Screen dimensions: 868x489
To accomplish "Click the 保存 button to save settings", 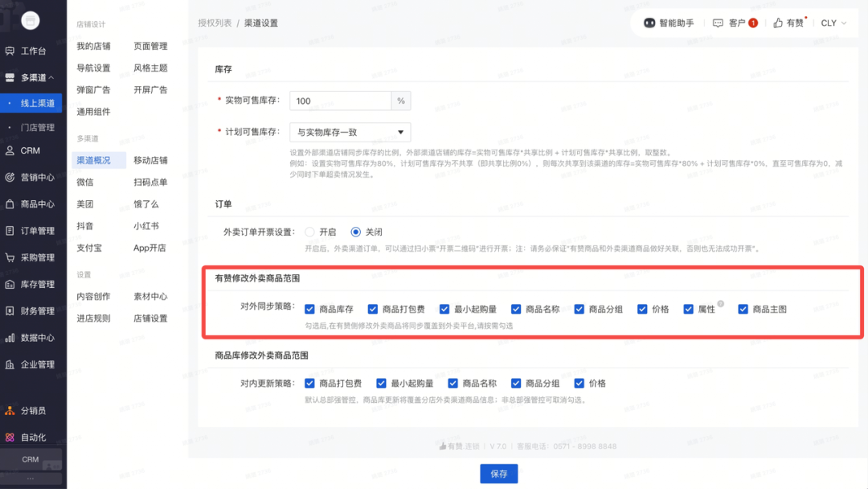I will pyautogui.click(x=498, y=474).
